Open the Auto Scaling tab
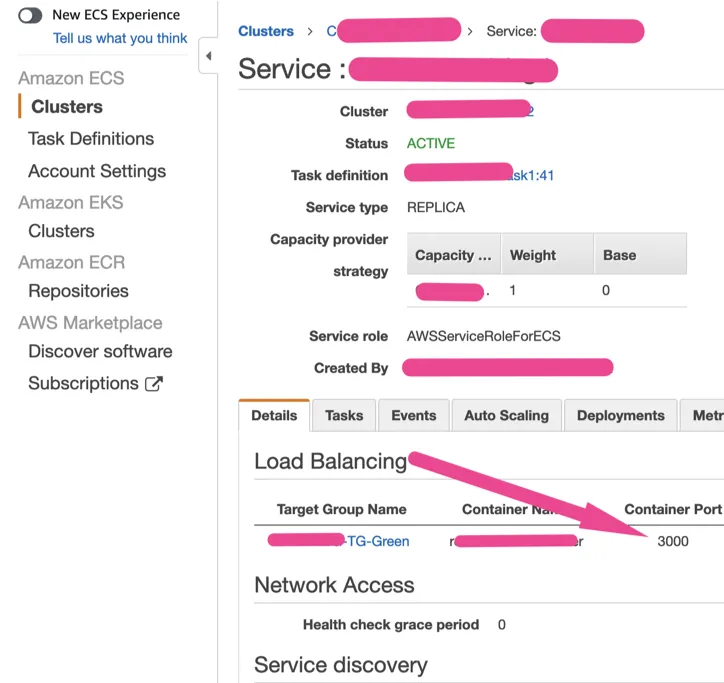This screenshot has height=683, width=724. pyautogui.click(x=507, y=415)
